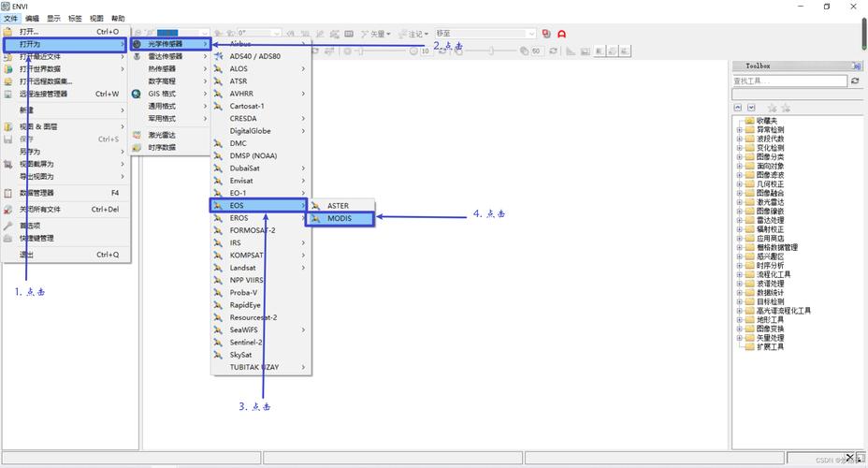Select the 异常检测 folder in Toolbox

pos(770,129)
